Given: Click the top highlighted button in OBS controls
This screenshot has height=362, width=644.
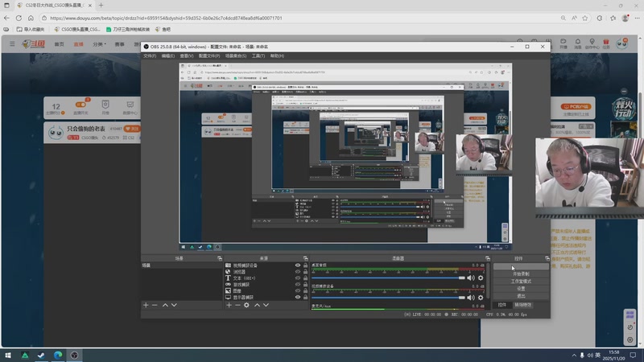Looking at the screenshot, I should [x=521, y=266].
